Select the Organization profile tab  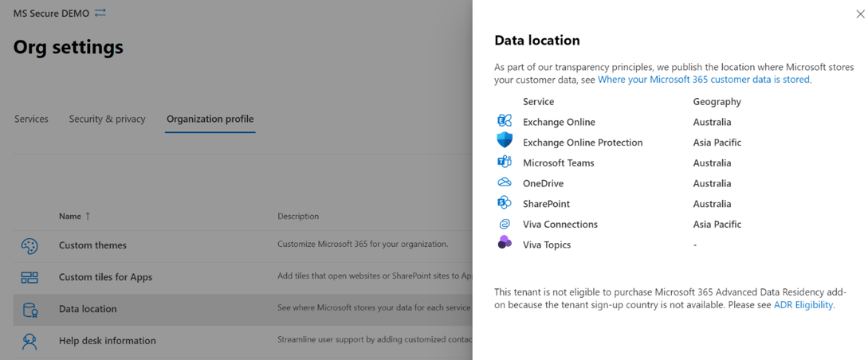click(x=210, y=119)
